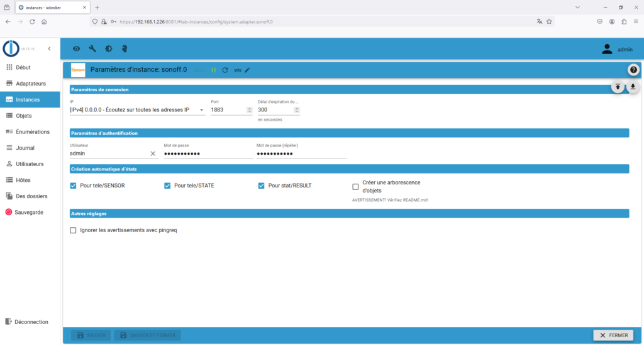The image size is (644, 346).
Task: Increase the Port number with stepper arrow
Action: tap(250, 108)
